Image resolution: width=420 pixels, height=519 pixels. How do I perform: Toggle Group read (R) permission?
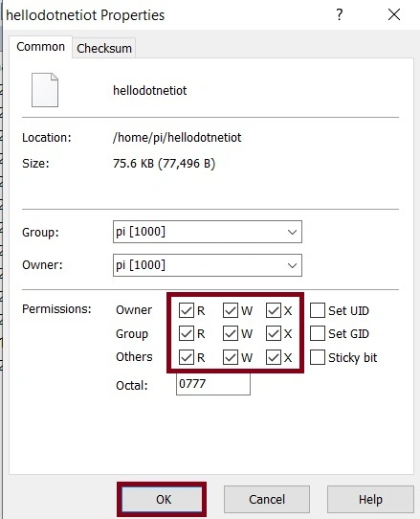pos(187,333)
